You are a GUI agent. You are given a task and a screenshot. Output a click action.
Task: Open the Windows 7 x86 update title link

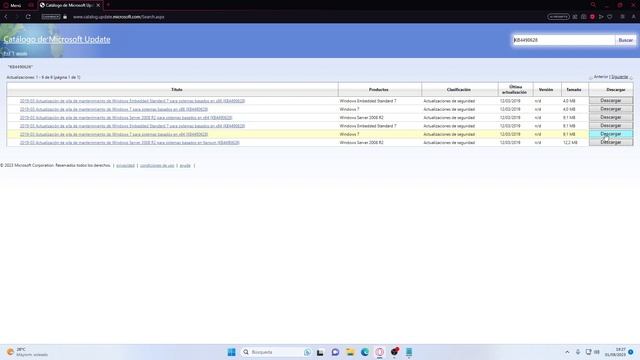point(113,109)
